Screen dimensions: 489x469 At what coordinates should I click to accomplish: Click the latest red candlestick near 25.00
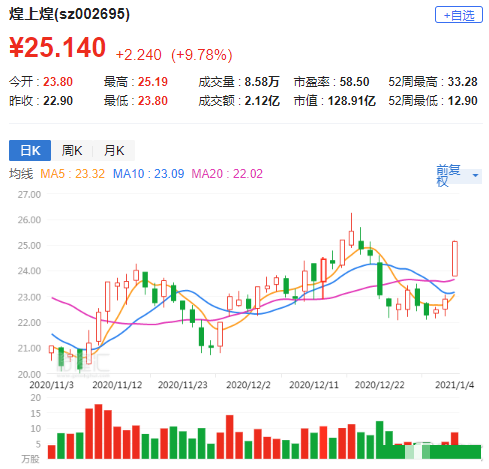(455, 259)
